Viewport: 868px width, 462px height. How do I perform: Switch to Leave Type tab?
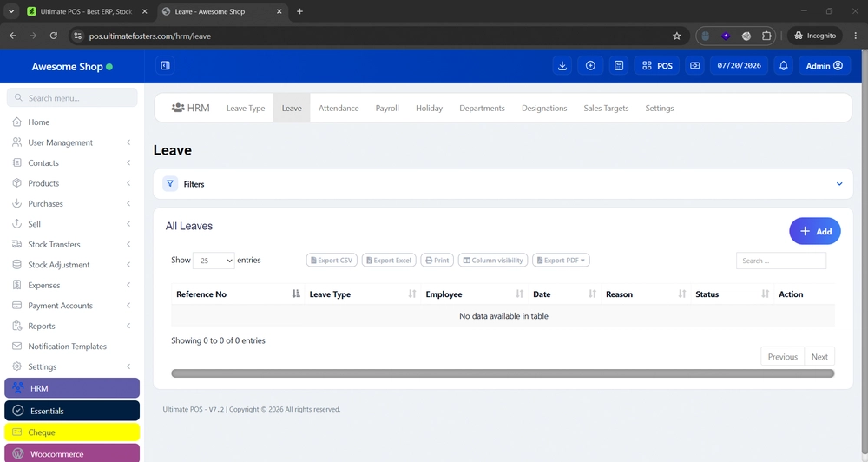(246, 108)
